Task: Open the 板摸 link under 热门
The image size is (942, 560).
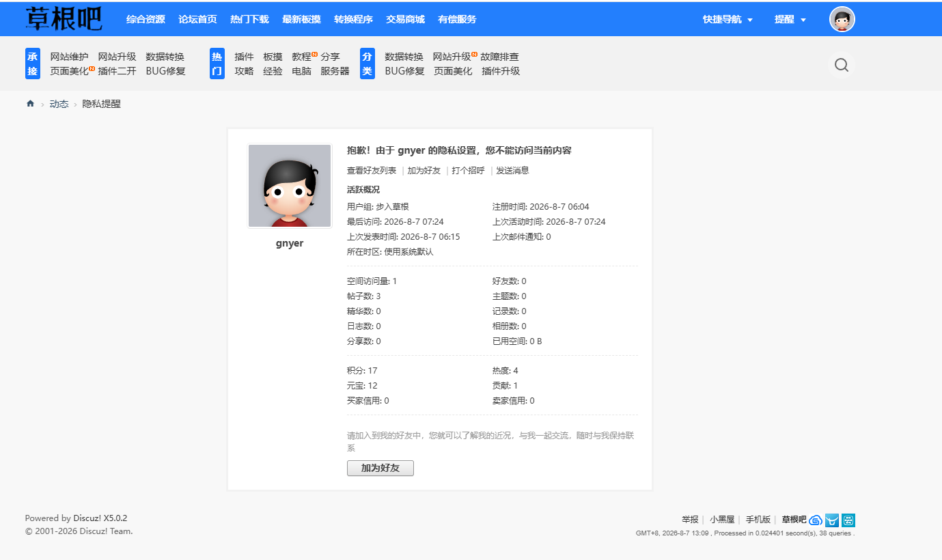Action: point(273,57)
